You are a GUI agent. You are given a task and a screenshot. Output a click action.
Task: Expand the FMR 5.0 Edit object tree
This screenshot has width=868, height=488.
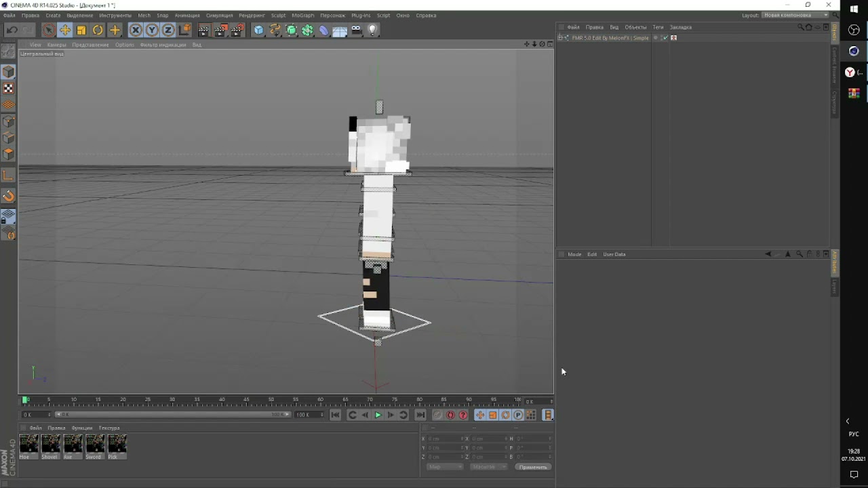click(x=560, y=38)
